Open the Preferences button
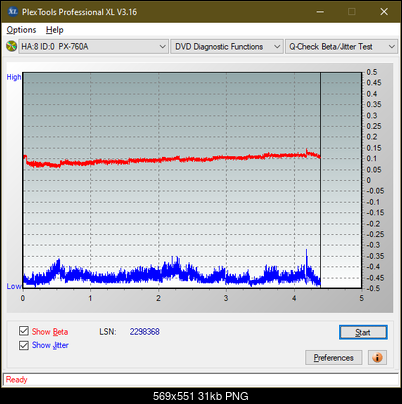This screenshot has width=402, height=404. point(334,358)
